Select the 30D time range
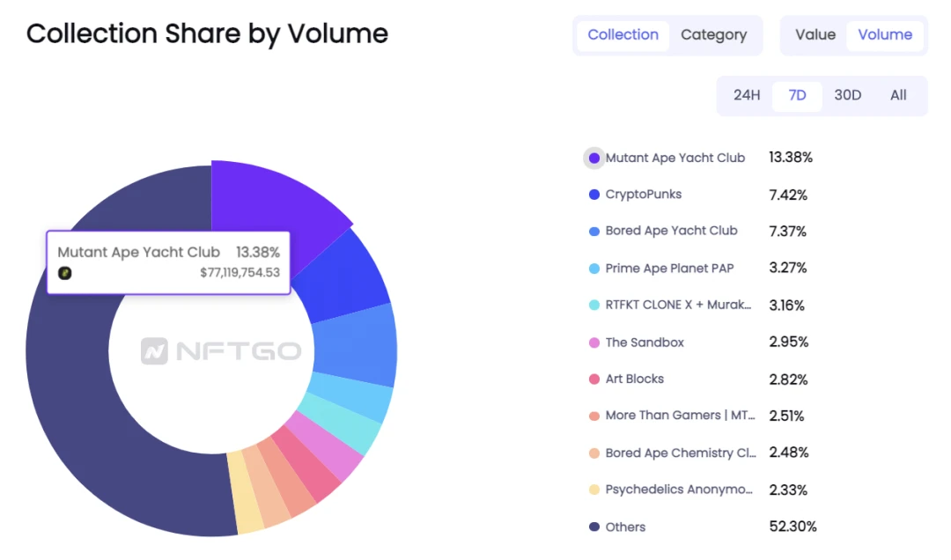 (x=847, y=95)
